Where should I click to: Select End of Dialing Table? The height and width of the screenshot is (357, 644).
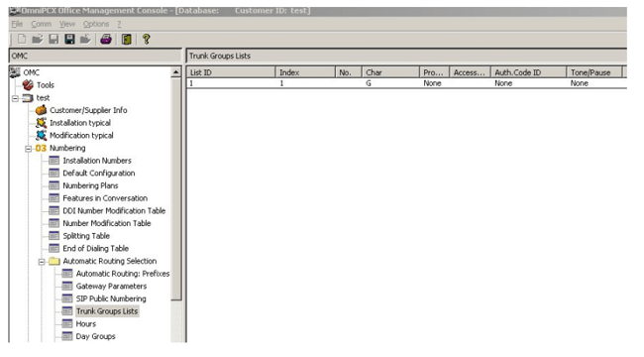96,249
